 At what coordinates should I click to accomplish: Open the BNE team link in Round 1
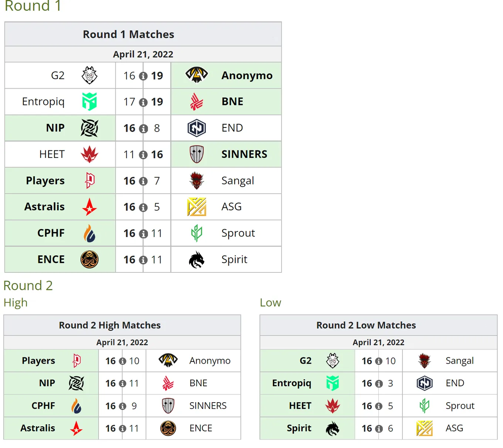coord(233,102)
